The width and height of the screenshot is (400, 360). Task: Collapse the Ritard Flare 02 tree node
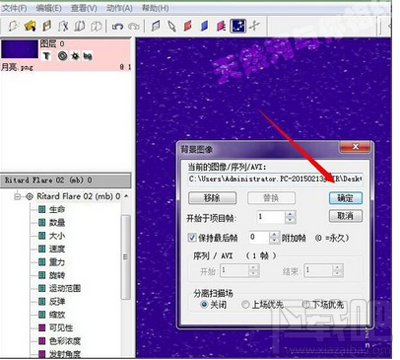(17, 196)
